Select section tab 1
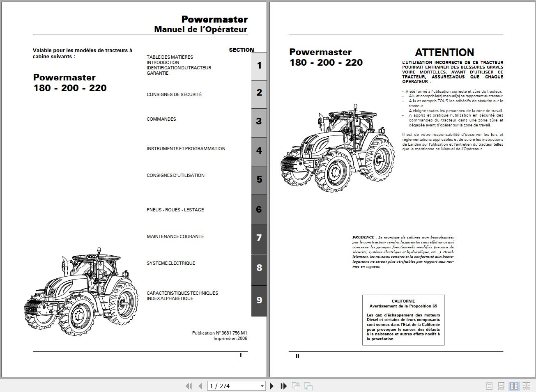The width and height of the screenshot is (536, 392). point(259,66)
